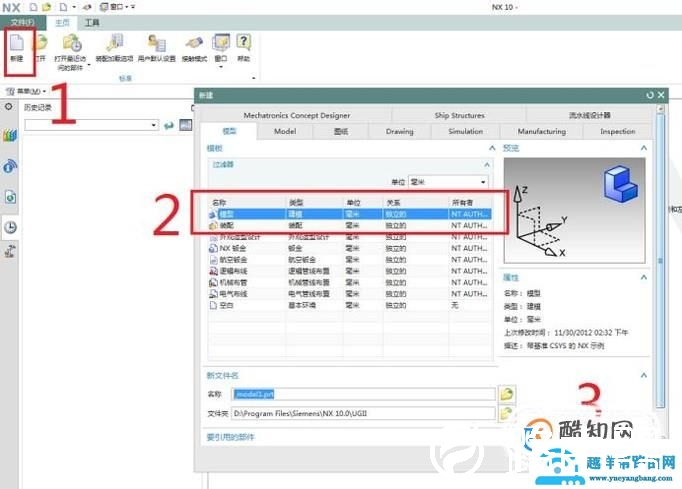
Task: Open 用户默认设置 customer defaults
Action: coord(157,43)
